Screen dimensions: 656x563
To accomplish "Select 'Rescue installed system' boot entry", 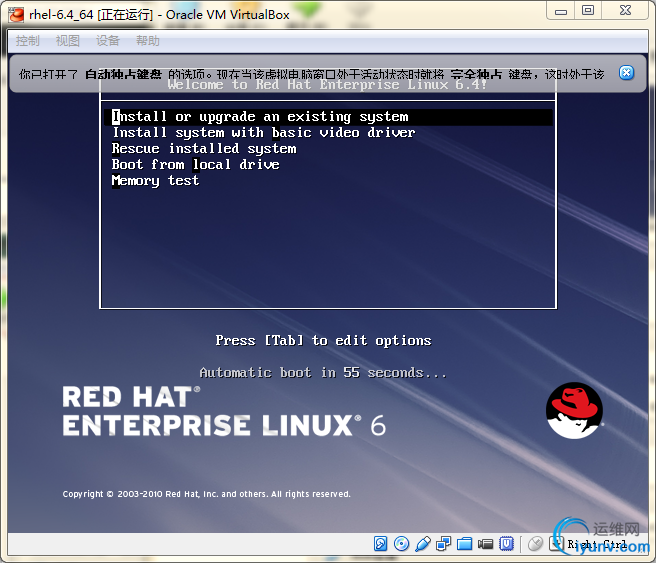I will [x=204, y=148].
